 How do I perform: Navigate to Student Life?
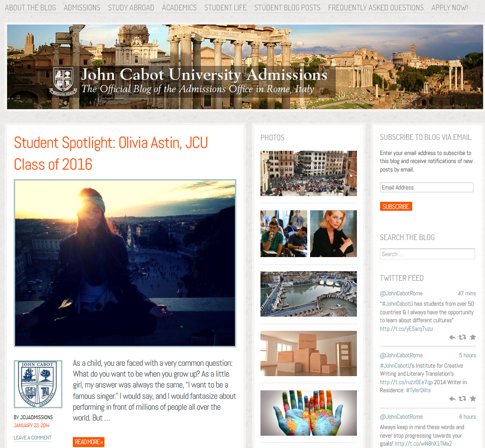click(x=225, y=8)
